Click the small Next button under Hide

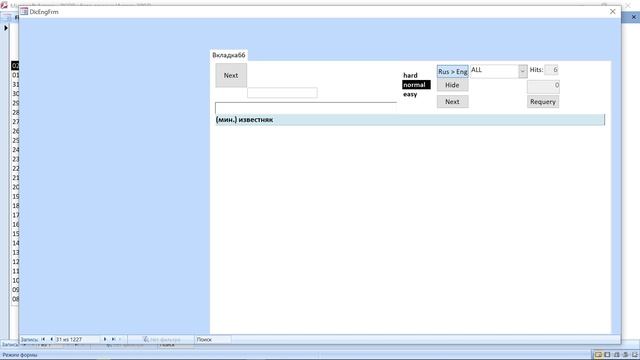452,102
